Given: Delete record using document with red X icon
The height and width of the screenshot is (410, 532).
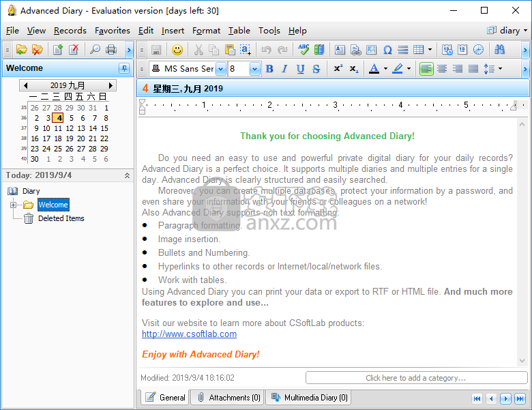Looking at the screenshot, I should tap(74, 50).
